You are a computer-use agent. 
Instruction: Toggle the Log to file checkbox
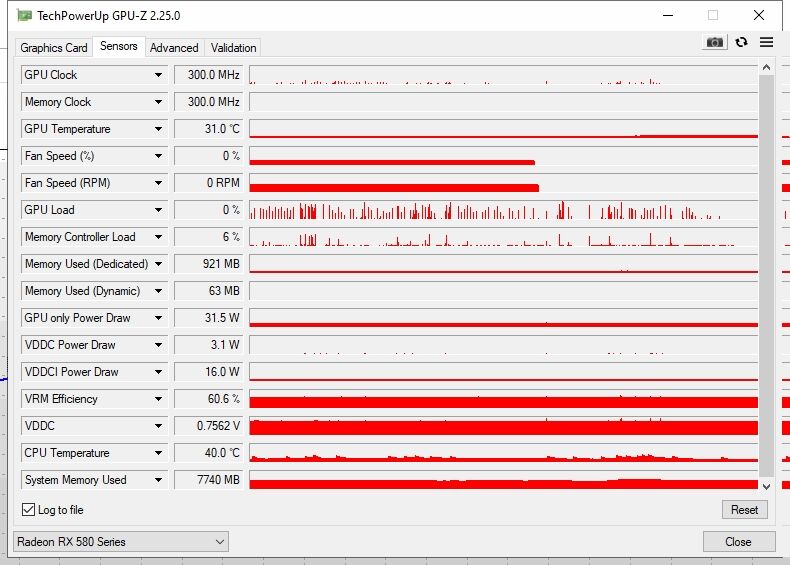(x=29, y=510)
